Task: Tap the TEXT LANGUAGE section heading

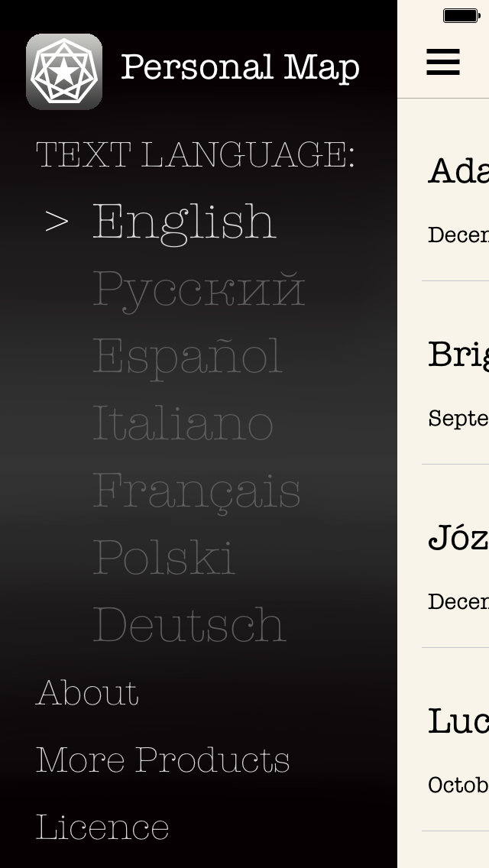Action: [x=195, y=155]
